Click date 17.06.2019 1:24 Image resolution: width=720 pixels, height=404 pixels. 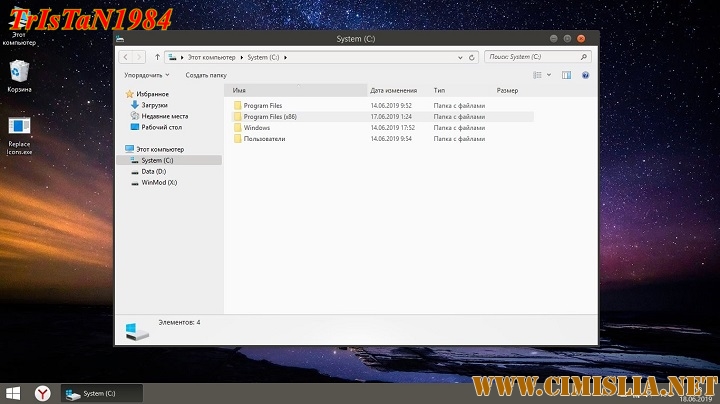click(391, 117)
